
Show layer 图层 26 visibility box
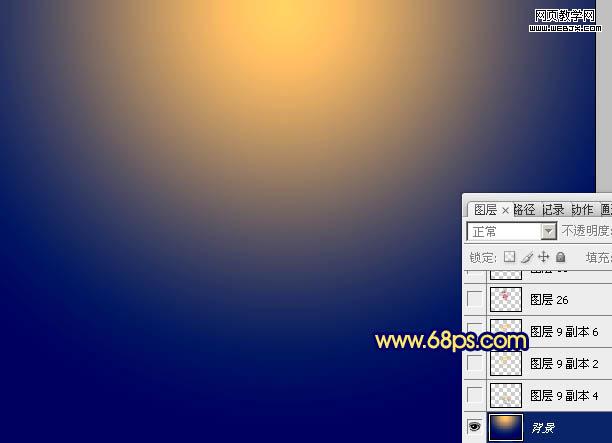[x=475, y=298]
